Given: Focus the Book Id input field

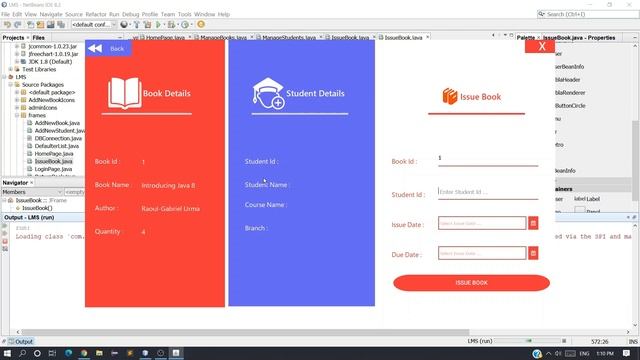Looking at the screenshot, I should [x=488, y=159].
